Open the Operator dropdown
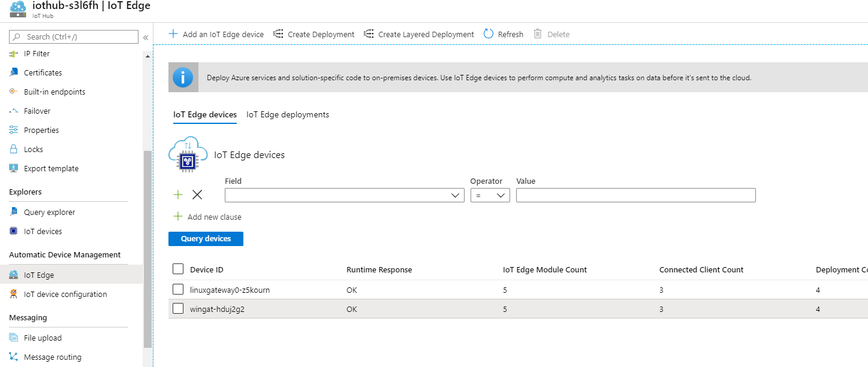 490,195
